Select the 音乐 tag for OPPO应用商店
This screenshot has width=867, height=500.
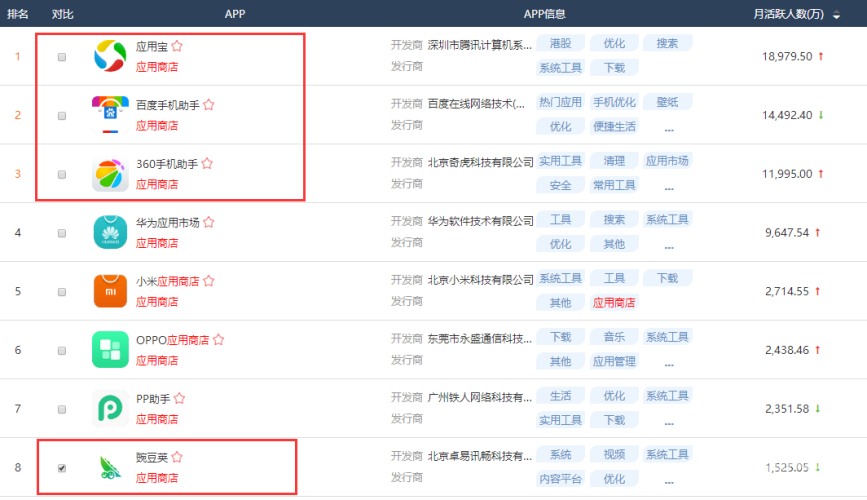(x=614, y=337)
